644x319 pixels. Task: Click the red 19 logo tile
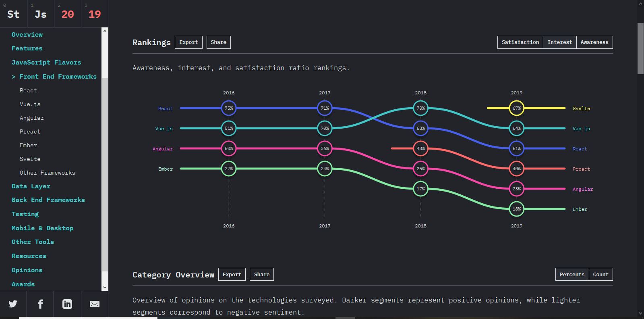tap(95, 14)
